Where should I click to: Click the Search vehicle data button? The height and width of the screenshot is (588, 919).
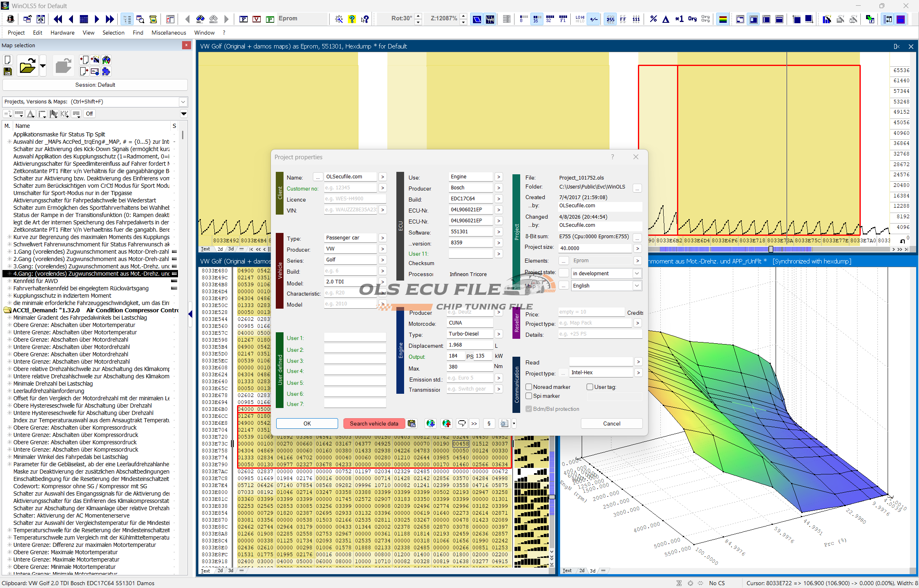point(374,423)
